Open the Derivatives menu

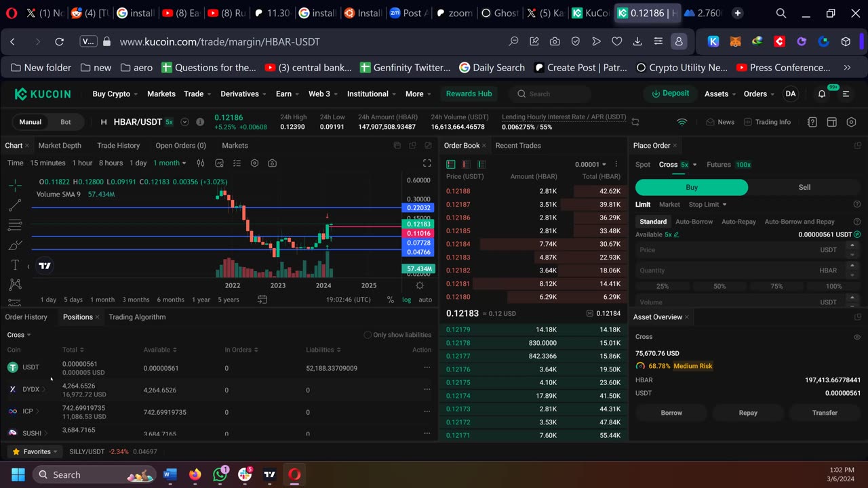pos(243,94)
